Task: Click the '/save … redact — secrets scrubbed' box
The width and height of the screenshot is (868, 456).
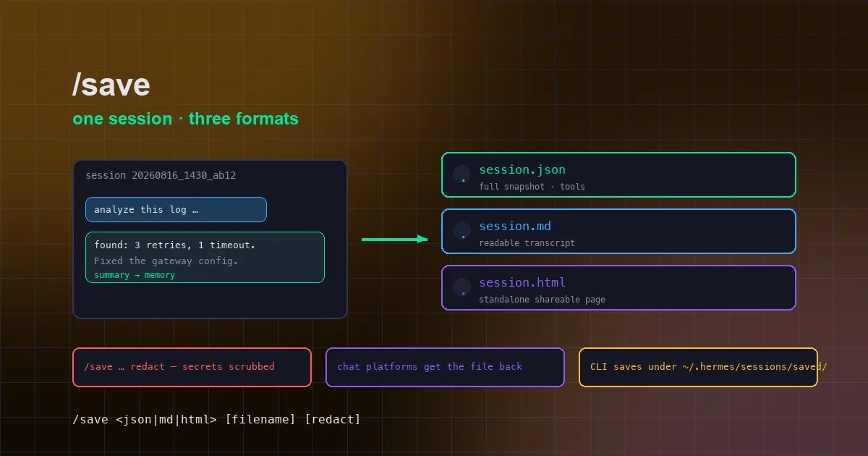Action: tap(192, 367)
